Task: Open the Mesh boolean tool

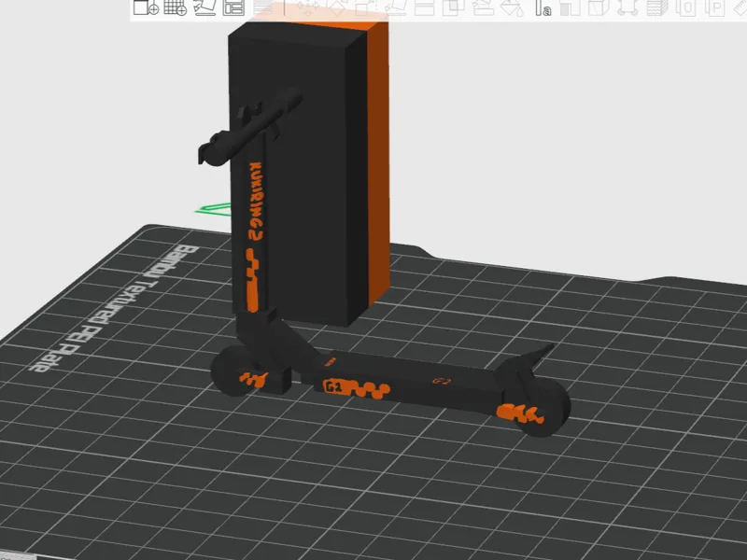Action: [454, 7]
